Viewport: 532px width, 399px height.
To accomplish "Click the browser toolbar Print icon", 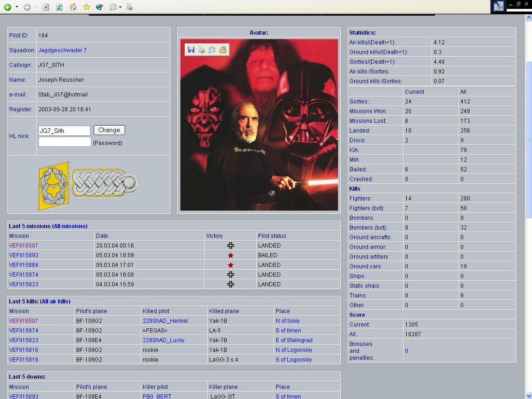I will click(130, 7).
